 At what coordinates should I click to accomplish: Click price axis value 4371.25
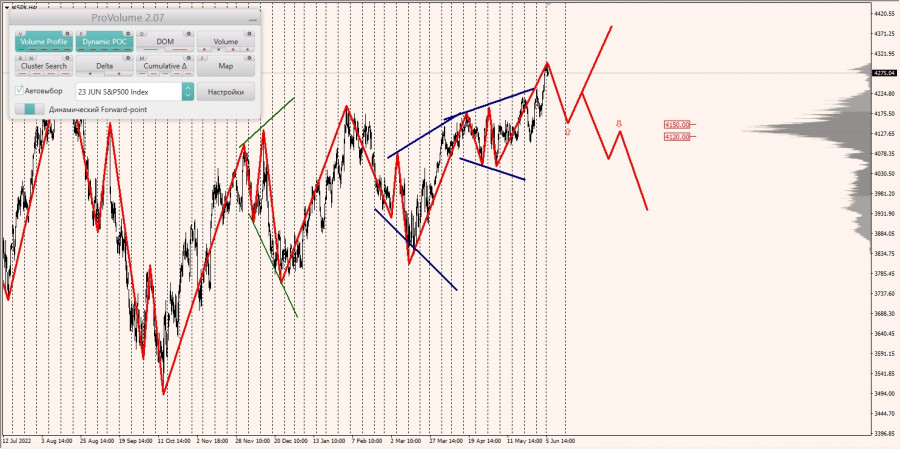click(x=884, y=34)
